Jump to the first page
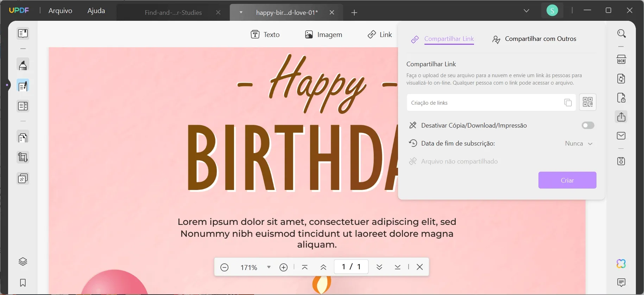This screenshot has width=644, height=295. click(x=305, y=267)
